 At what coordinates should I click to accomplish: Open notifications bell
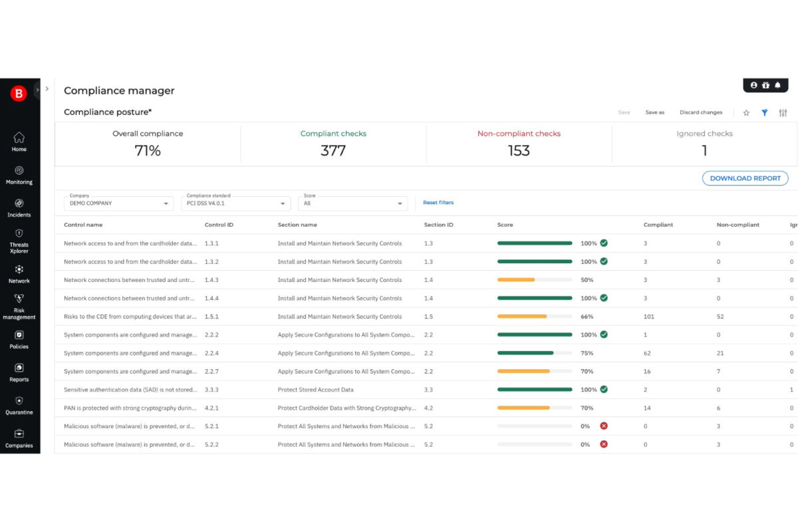tap(777, 85)
